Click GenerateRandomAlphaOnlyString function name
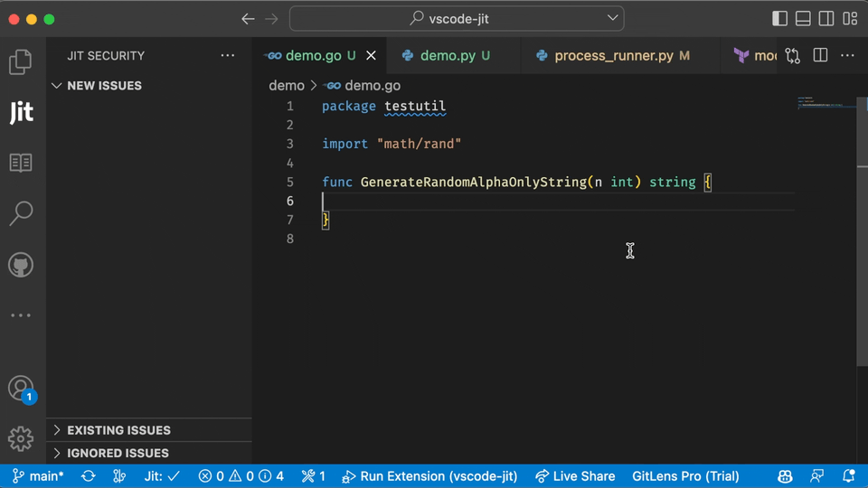This screenshot has height=488, width=868. (x=474, y=182)
